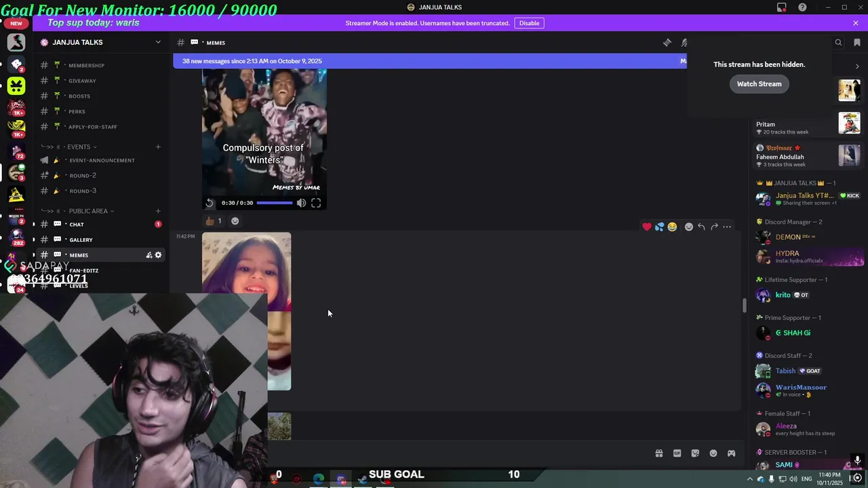This screenshot has height=488, width=868.
Task: Forward the hovered message
Action: coord(714,227)
